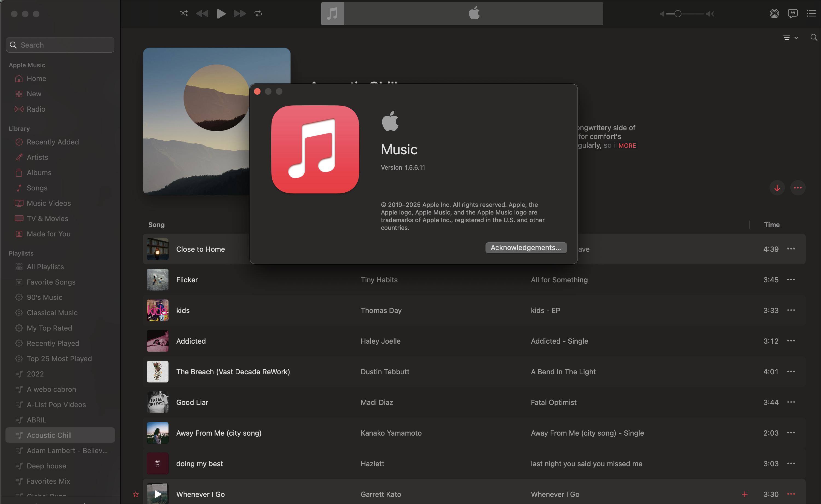Toggle the repeat mode button
The height and width of the screenshot is (504, 821).
click(x=258, y=14)
